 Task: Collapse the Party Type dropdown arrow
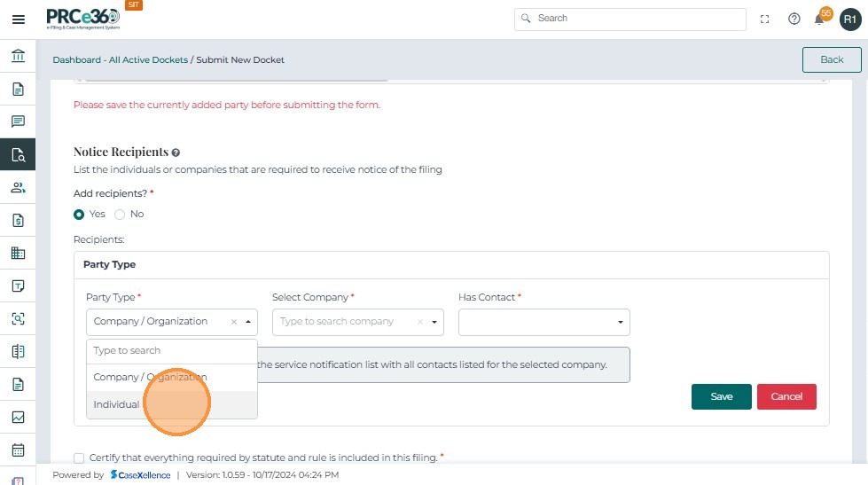pos(248,322)
